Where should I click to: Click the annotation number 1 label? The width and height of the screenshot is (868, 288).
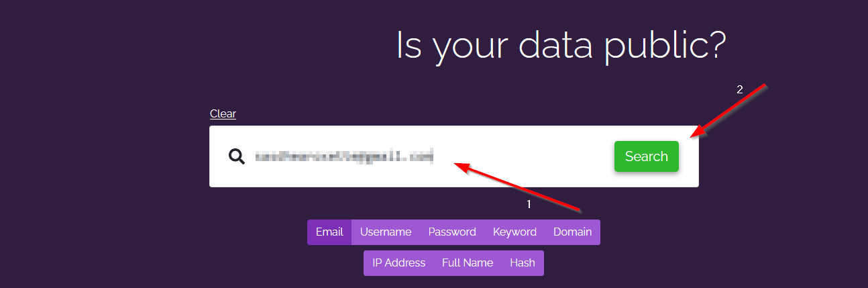coord(529,203)
